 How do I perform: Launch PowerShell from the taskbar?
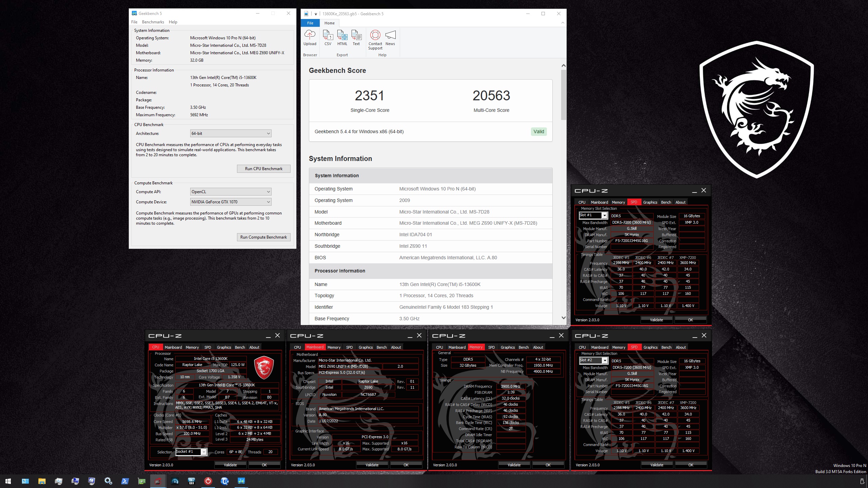tap(125, 481)
